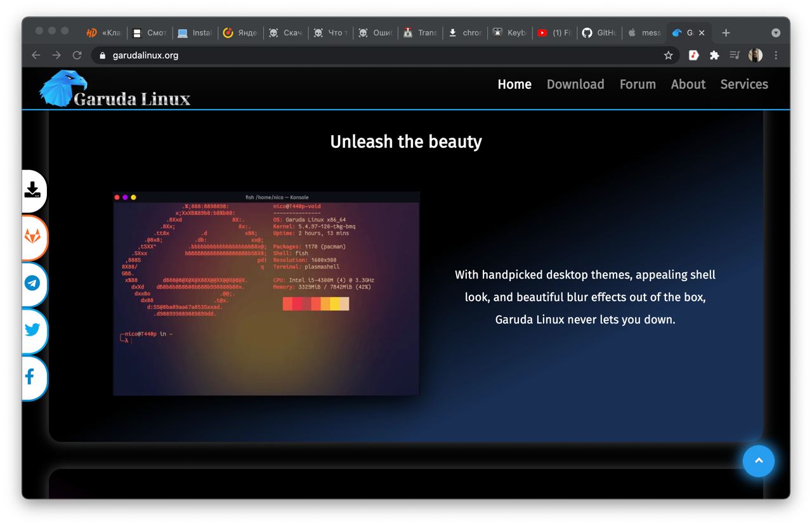Switch to the "Смот" tab
Image resolution: width=812 pixels, height=526 pixels.
pos(150,33)
